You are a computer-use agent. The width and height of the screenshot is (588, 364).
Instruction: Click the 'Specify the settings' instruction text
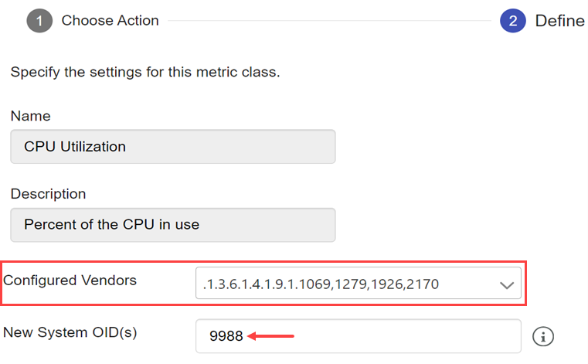pyautogui.click(x=144, y=73)
